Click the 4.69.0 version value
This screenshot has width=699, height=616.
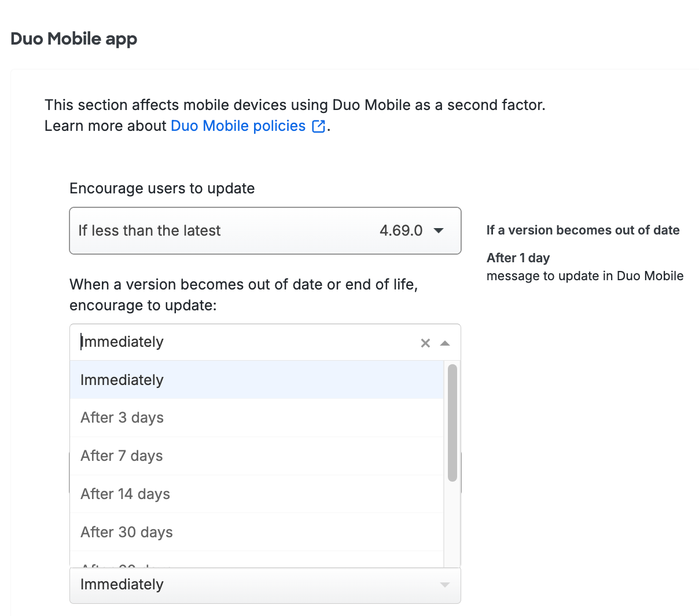pyautogui.click(x=401, y=230)
